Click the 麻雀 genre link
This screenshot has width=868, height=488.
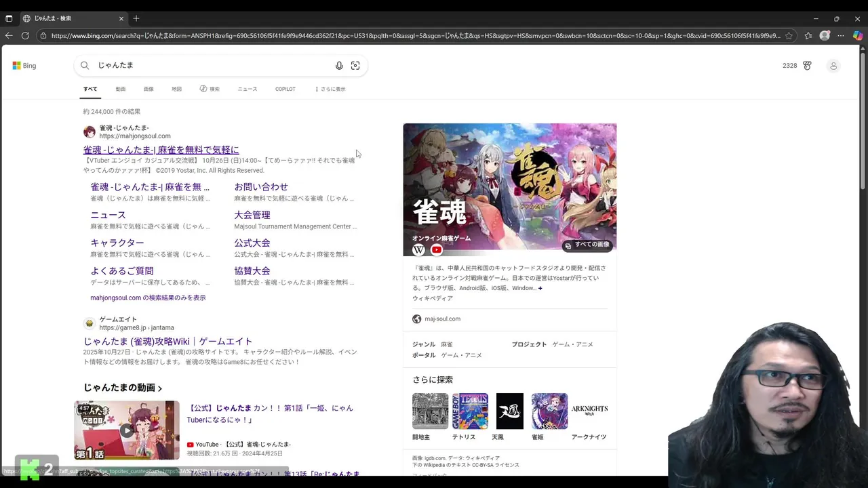coord(446,345)
